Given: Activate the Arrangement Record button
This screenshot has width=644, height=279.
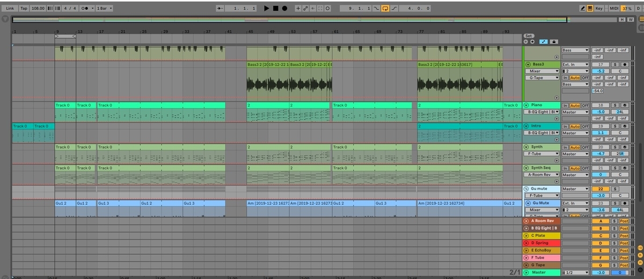Looking at the screenshot, I should point(284,9).
